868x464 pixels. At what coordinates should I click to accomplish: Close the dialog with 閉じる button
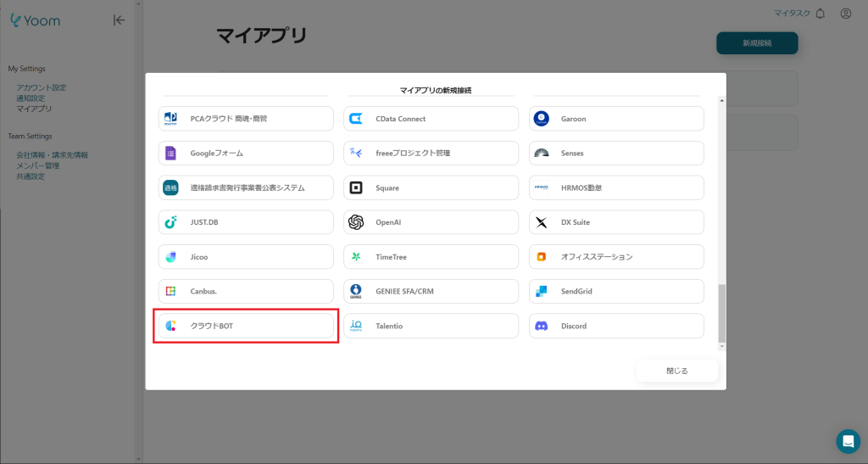(677, 371)
